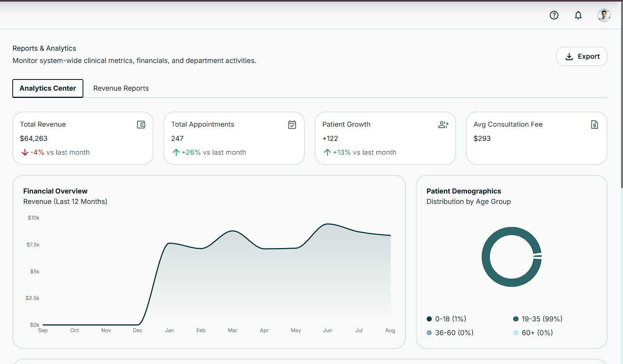Click the Financial Overview heading
Screen dimensions: 623x364
[x=55, y=191]
